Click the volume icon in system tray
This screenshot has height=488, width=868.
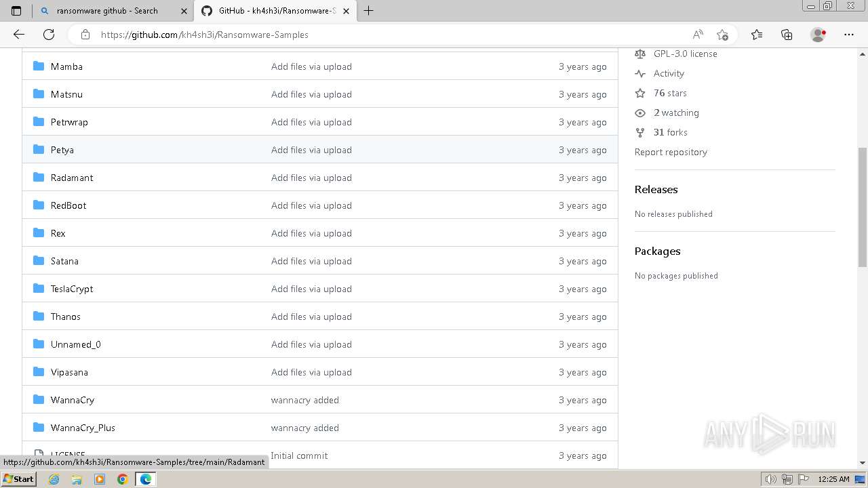(770, 479)
